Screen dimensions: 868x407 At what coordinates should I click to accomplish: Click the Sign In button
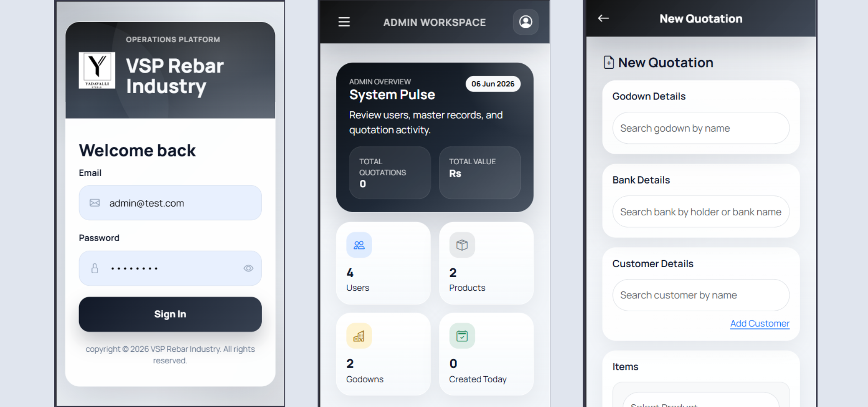coord(170,314)
